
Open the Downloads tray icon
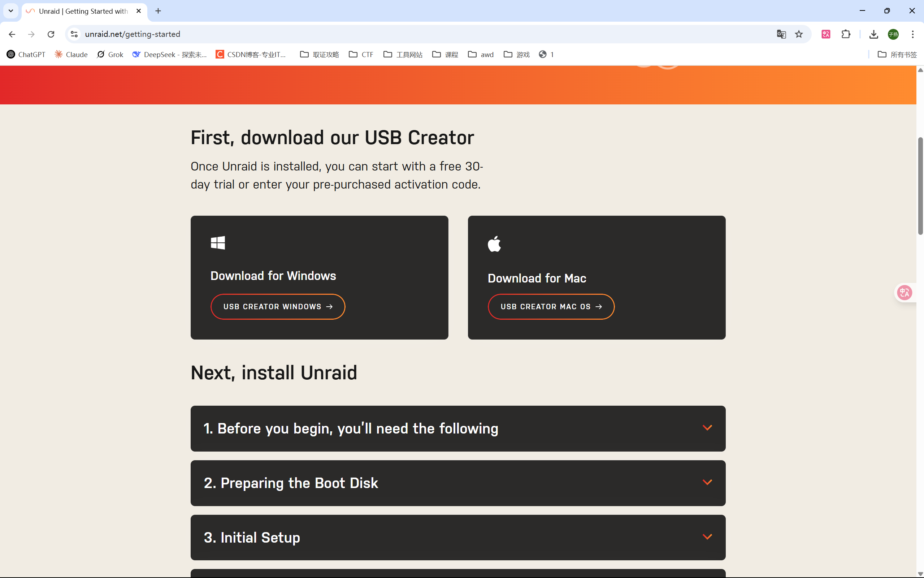[x=873, y=34]
